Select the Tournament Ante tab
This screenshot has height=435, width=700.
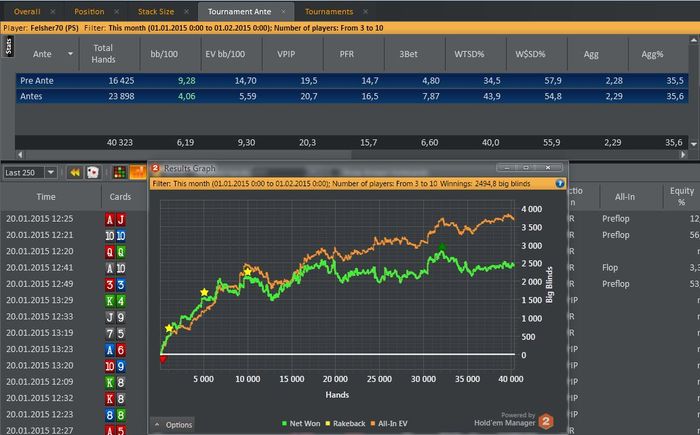239,12
